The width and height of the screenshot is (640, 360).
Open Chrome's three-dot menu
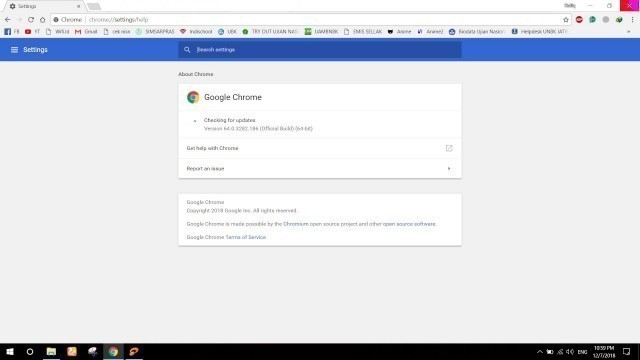point(633,20)
